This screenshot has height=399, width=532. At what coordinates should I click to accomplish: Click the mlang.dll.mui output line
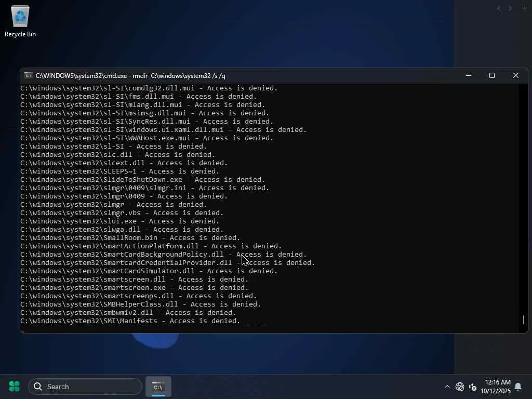tap(142, 105)
